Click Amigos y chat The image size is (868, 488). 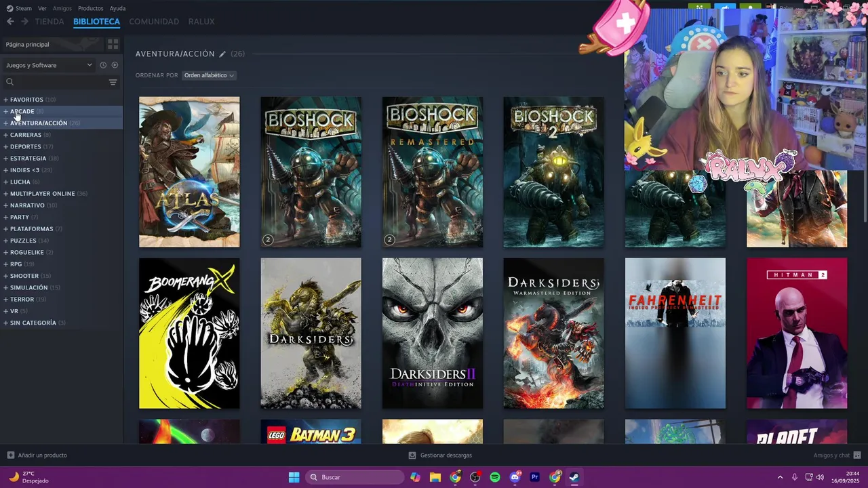(x=831, y=455)
